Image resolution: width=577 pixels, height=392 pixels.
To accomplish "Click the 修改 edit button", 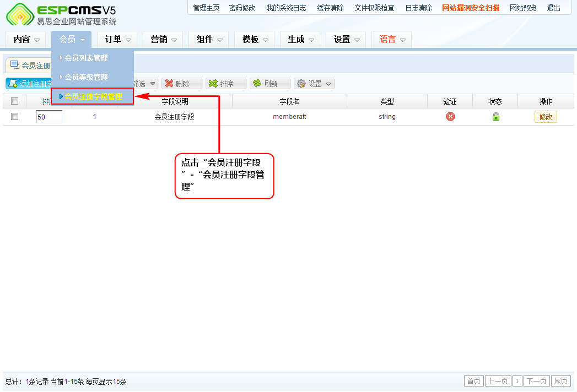I will 546,117.
